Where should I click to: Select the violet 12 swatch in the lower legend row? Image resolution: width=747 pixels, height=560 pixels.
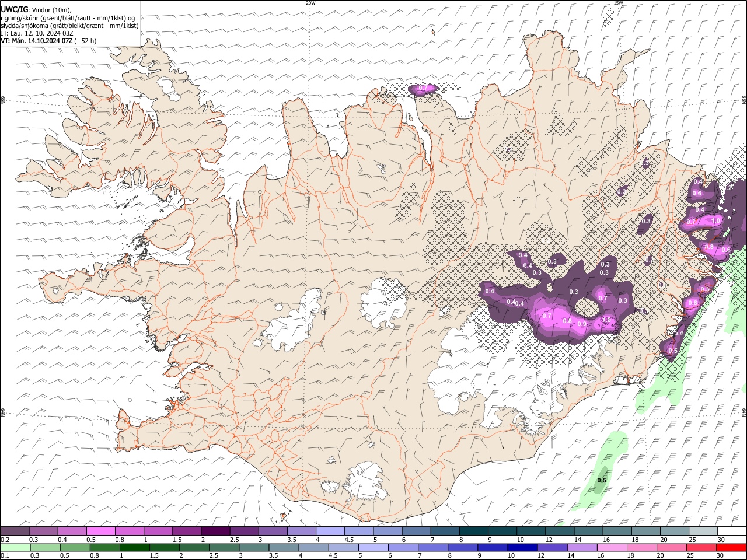click(x=553, y=548)
